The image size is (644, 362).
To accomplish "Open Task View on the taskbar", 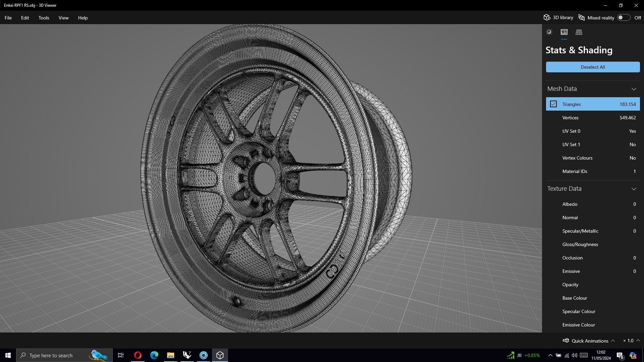I will tap(121, 355).
